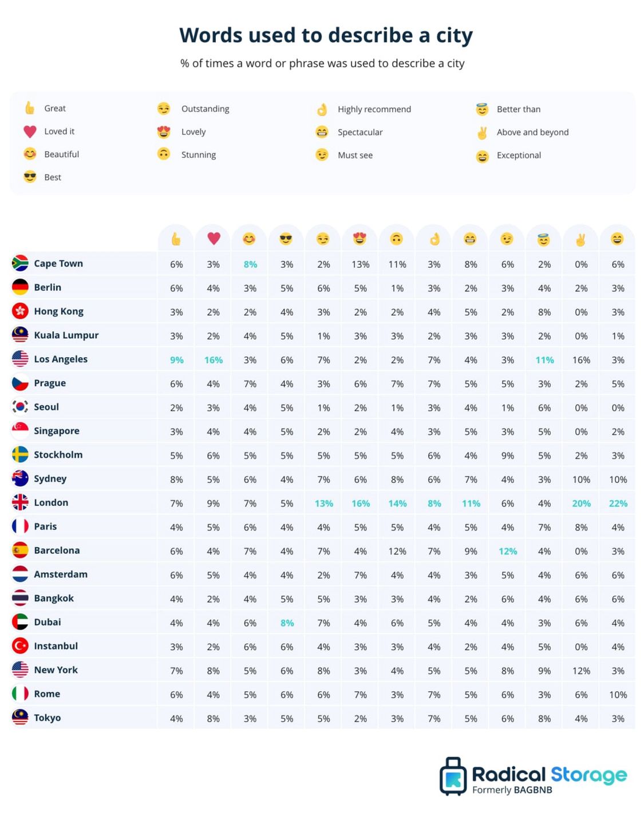The width and height of the screenshot is (644, 824).
Task: Select the "Stockholm" city name
Action: 58,455
